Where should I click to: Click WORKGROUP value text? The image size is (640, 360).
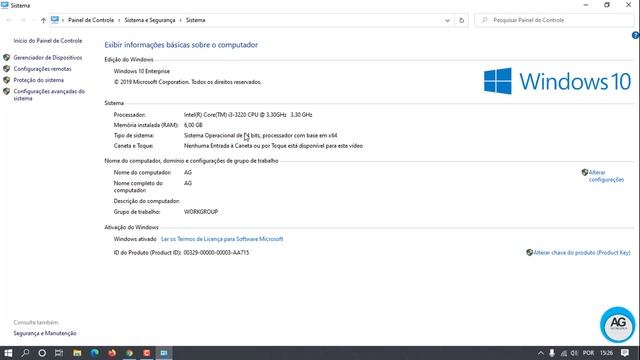(x=201, y=212)
